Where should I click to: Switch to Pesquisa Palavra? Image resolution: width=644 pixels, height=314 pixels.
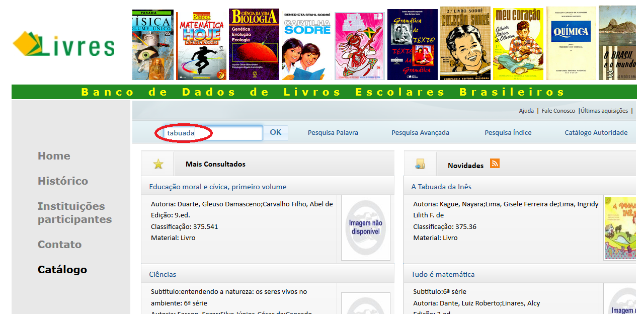click(333, 133)
